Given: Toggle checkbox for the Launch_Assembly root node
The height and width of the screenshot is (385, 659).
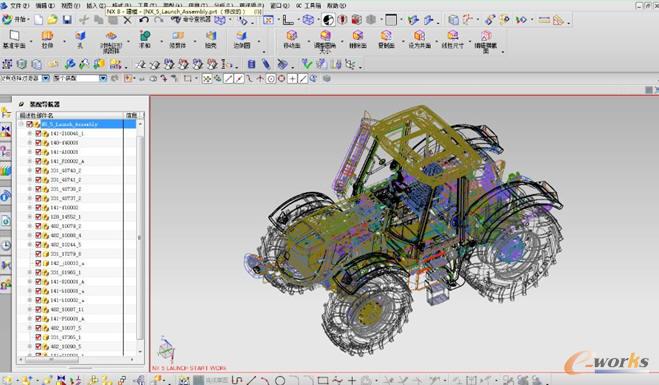Looking at the screenshot, I should tap(29, 124).
